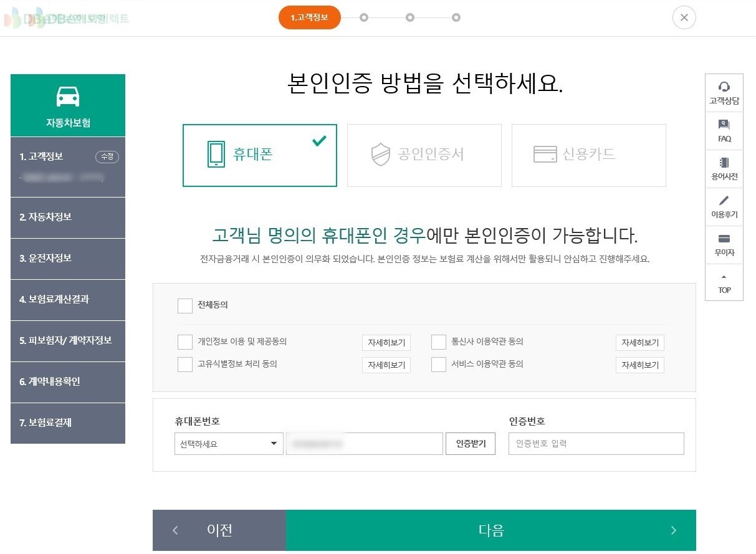
Task: Check 개인정보 이용 및 제공동의 checkbox
Action: click(185, 342)
